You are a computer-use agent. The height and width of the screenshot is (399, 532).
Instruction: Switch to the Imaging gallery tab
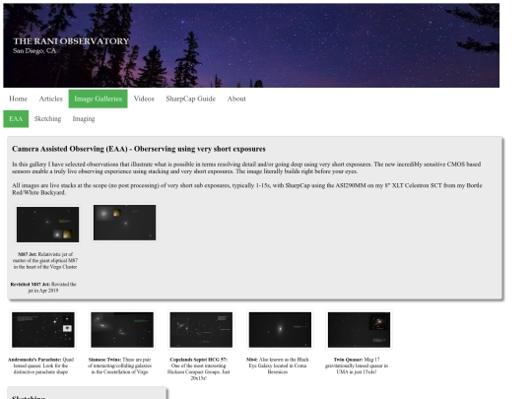pyautogui.click(x=84, y=119)
